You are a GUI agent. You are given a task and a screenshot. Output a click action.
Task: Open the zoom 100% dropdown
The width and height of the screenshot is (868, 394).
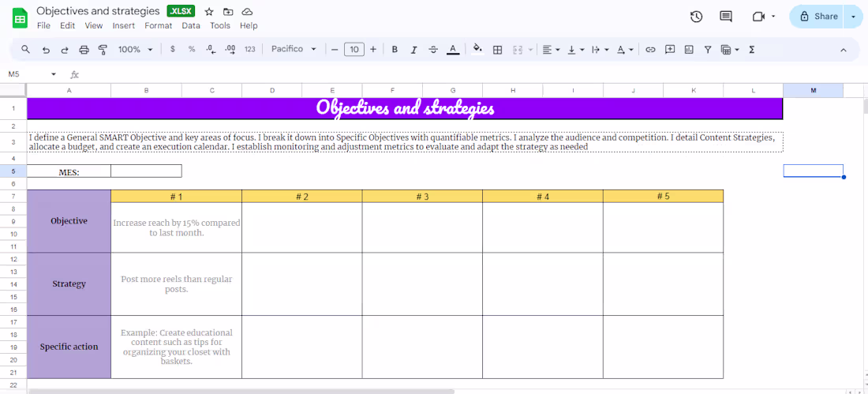(x=135, y=49)
